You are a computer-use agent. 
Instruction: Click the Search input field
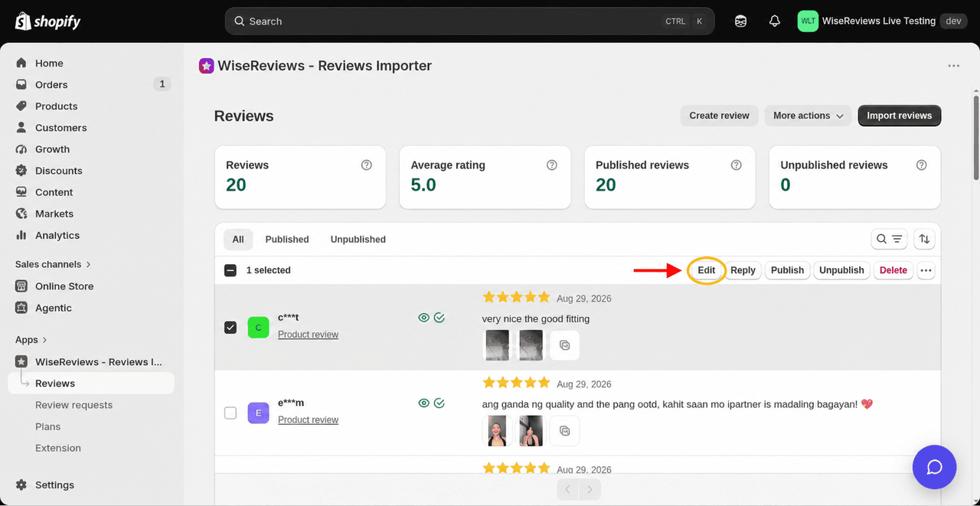469,21
